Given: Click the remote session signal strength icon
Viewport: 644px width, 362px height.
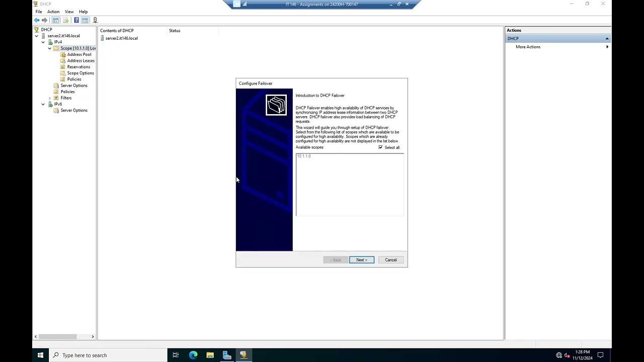Looking at the screenshot, I should coord(245,5).
